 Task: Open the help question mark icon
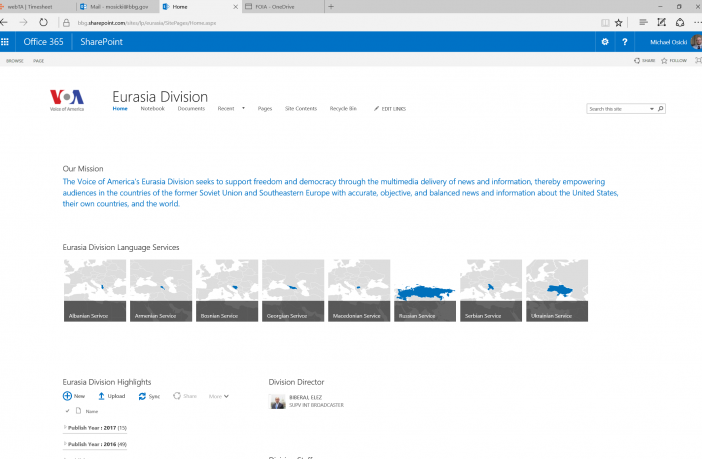click(625, 42)
